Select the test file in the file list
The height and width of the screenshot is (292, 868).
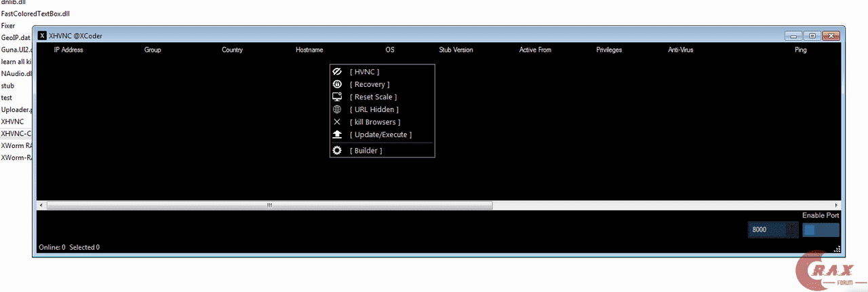pos(7,98)
